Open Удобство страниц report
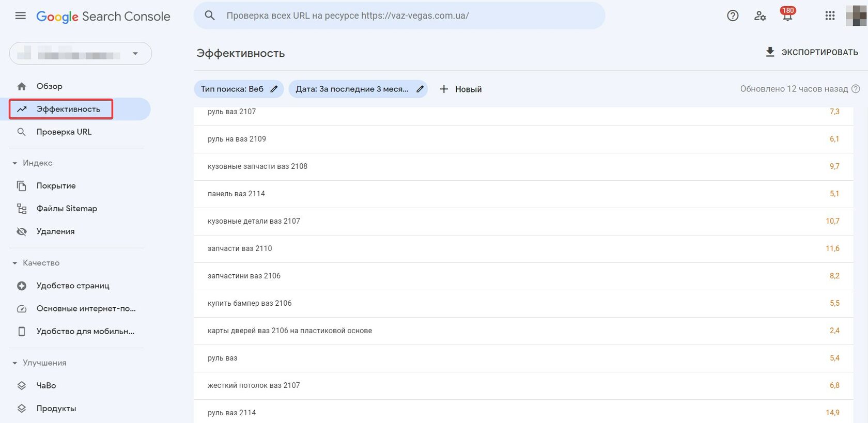The width and height of the screenshot is (868, 423). pos(73,286)
